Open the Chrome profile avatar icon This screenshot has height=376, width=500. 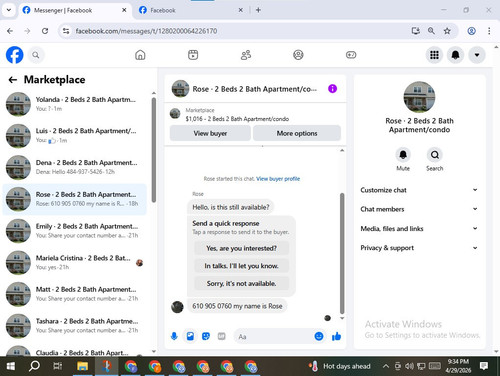tap(471, 31)
